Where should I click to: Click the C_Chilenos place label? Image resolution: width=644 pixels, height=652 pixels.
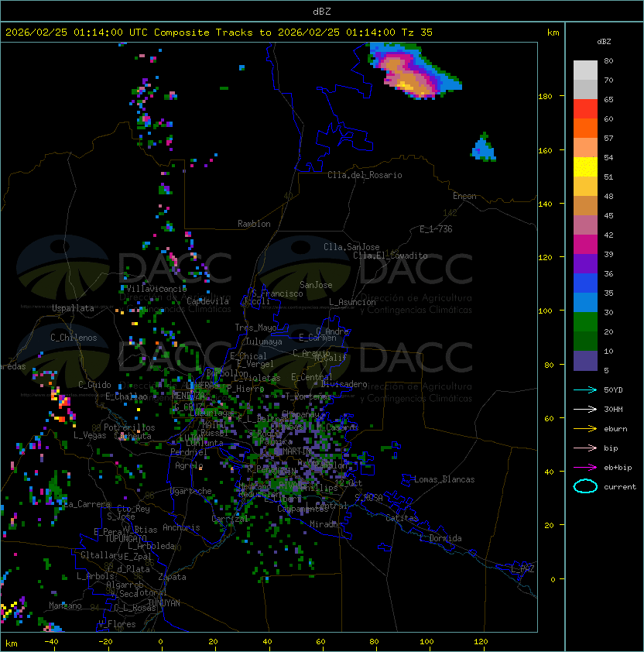[x=74, y=338]
